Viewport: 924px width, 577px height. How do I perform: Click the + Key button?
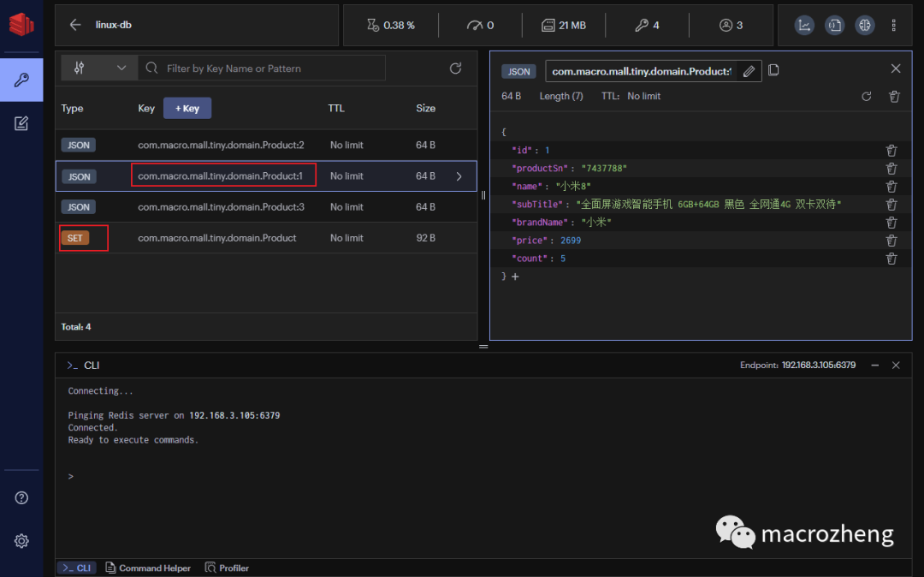coord(187,109)
